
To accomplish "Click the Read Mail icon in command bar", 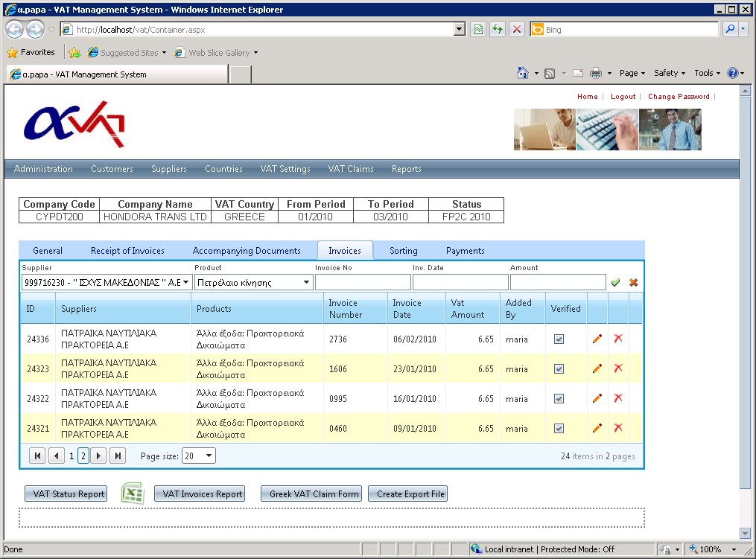I will (x=577, y=73).
